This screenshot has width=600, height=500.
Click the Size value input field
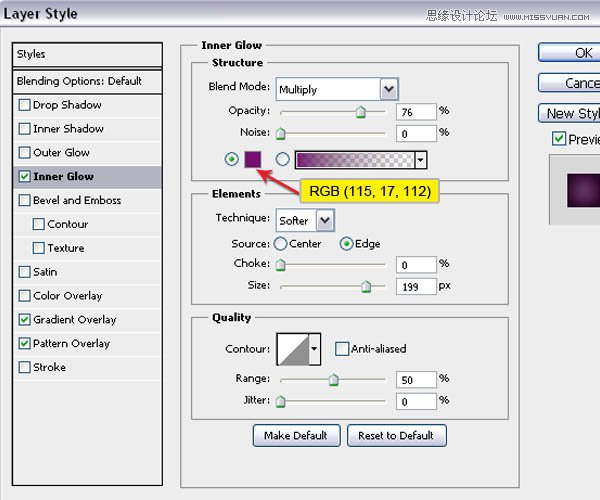coord(415,287)
